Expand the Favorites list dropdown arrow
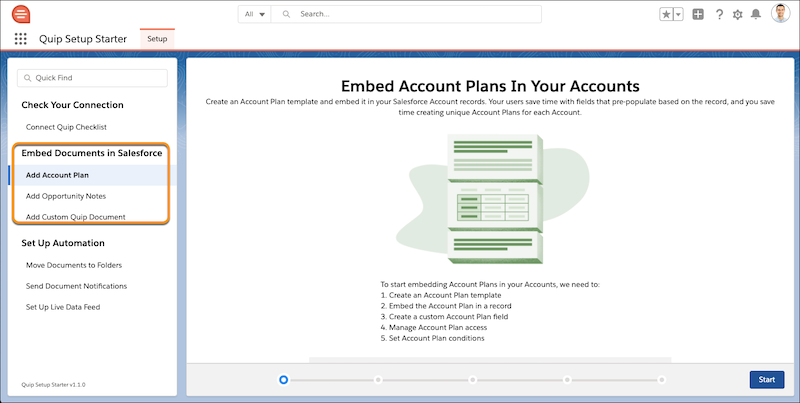800x403 pixels. coord(679,14)
